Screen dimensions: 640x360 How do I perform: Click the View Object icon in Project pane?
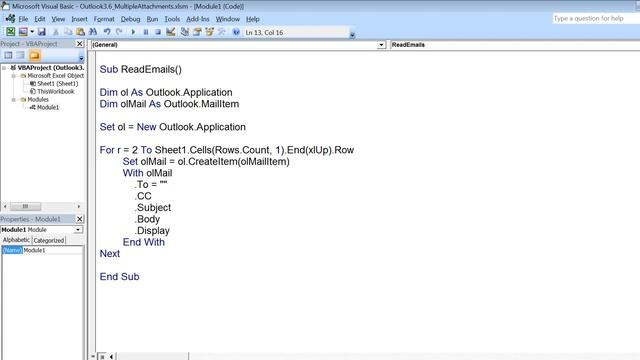coord(20,55)
